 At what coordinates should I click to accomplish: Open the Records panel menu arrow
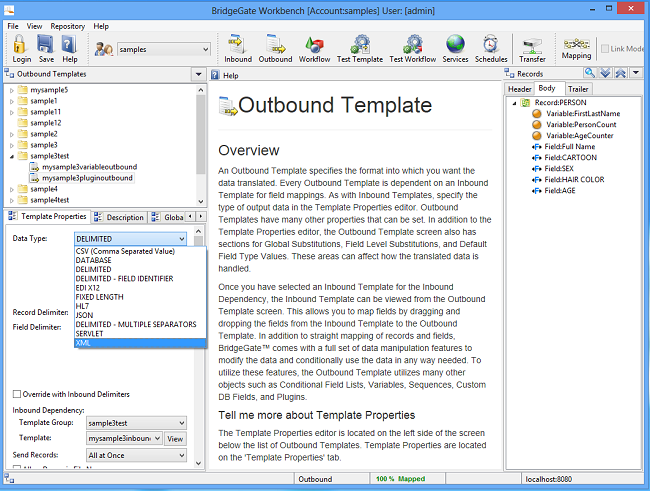(636, 73)
